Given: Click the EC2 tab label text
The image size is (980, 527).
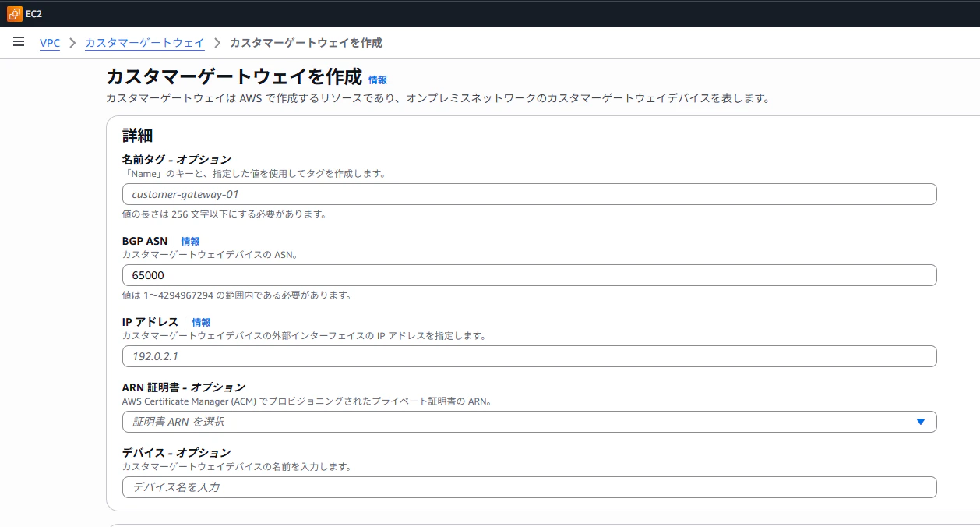Looking at the screenshot, I should (x=34, y=14).
